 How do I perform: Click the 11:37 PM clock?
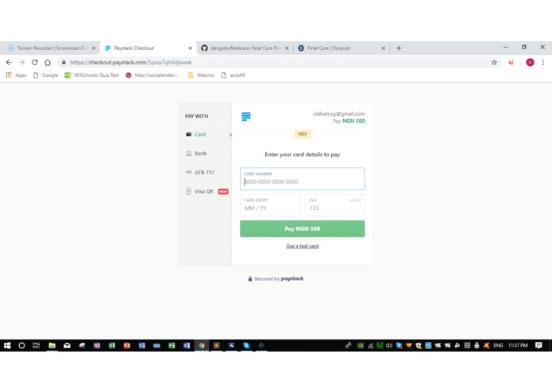pos(518,346)
